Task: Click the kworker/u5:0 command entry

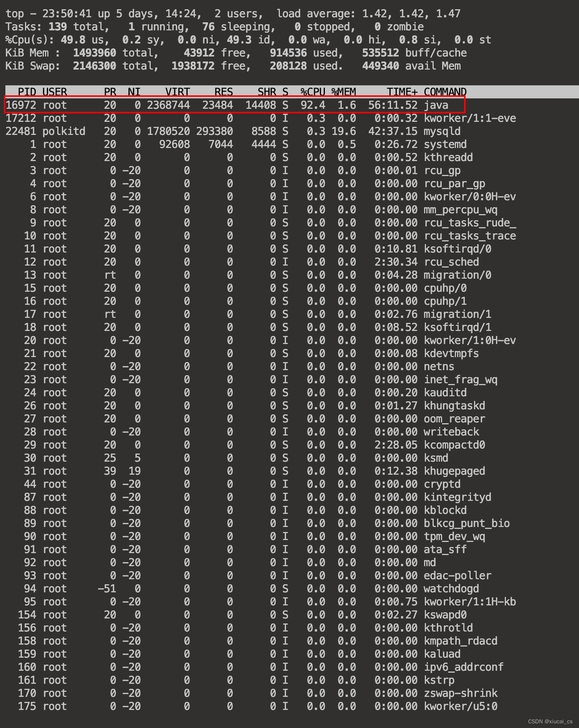Action: (x=460, y=706)
